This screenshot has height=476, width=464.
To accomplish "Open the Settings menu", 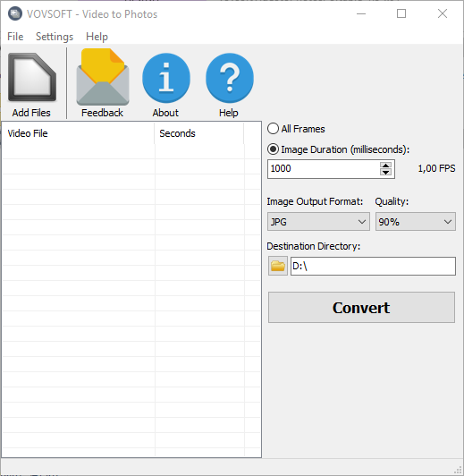I will [x=55, y=37].
